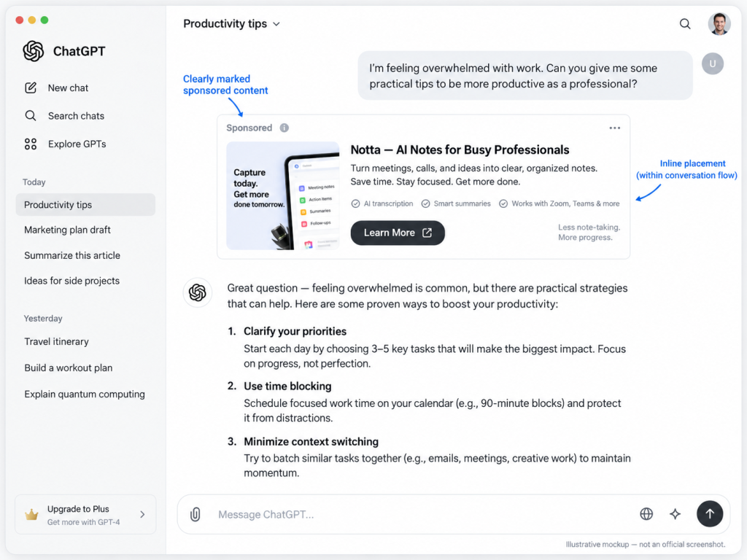Expand the Productivity tips title dropdown
Viewport: 747px width, 560px height.
point(276,24)
